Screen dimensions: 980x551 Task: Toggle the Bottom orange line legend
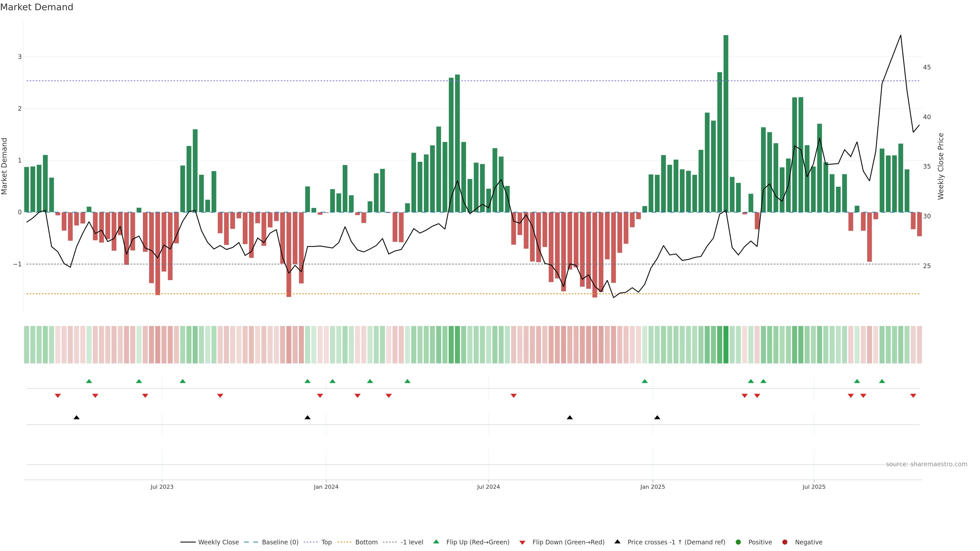tap(344, 542)
